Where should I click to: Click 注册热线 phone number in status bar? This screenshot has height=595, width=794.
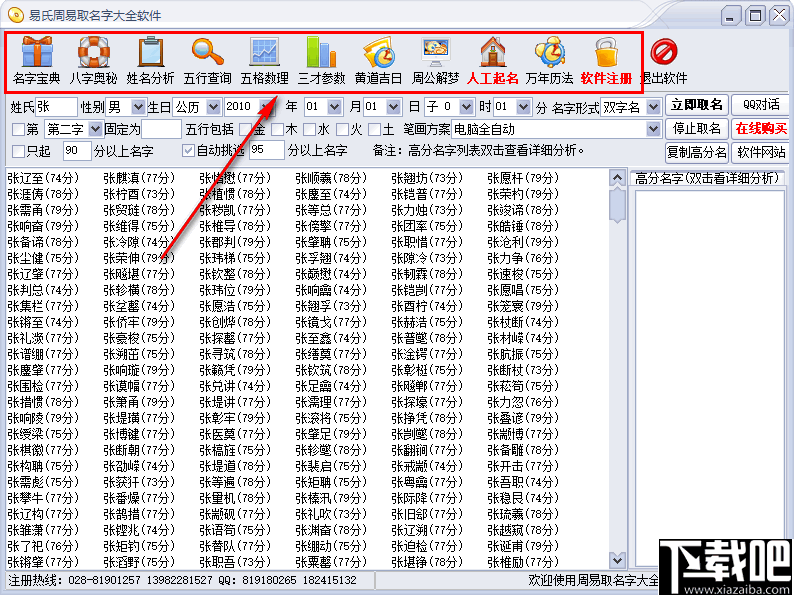point(182,580)
